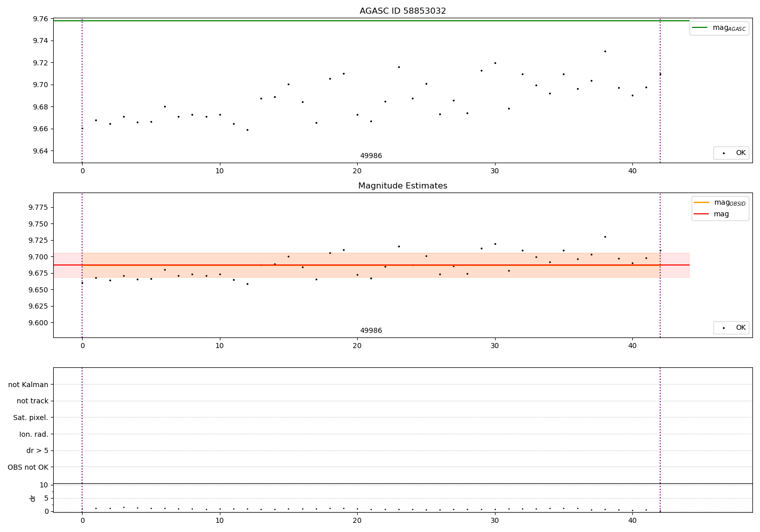This screenshot has height=532, width=760.
Task: Select the OK legend marker in middle plot
Action: coord(724,328)
